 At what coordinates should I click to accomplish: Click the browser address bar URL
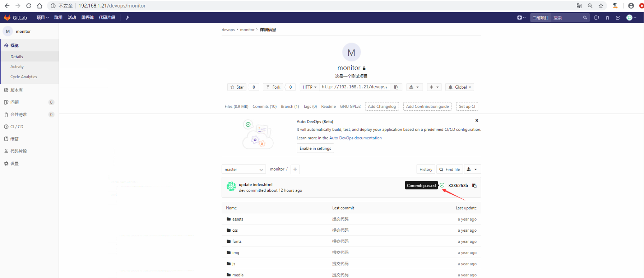(x=112, y=6)
